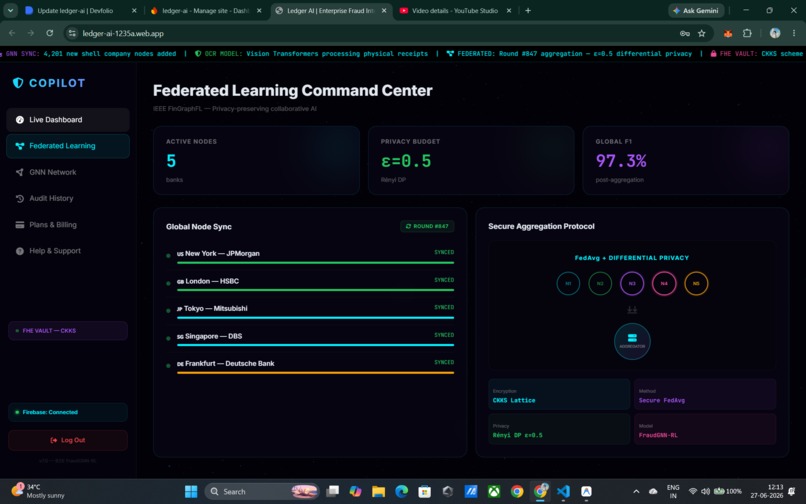Click the Help & Support question icon
The width and height of the screenshot is (806, 504).
tap(20, 251)
